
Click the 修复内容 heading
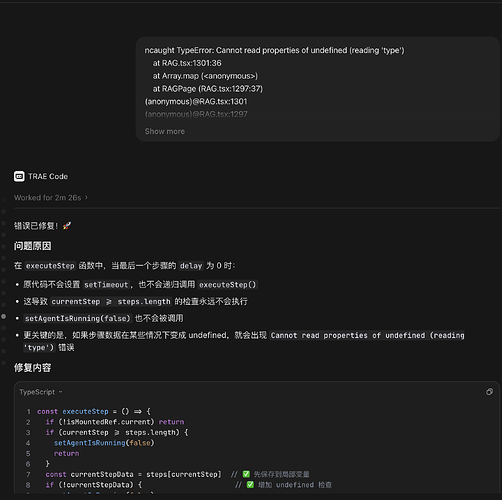[33, 368]
